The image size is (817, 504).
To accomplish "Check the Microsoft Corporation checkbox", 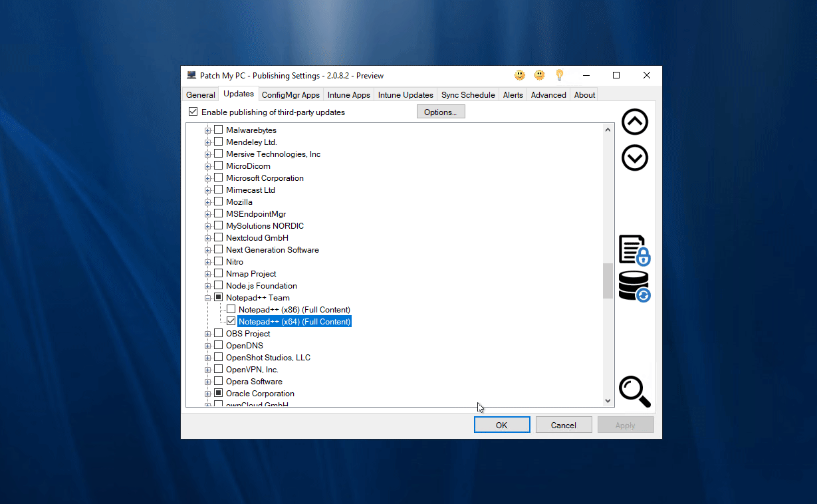I will tap(218, 178).
